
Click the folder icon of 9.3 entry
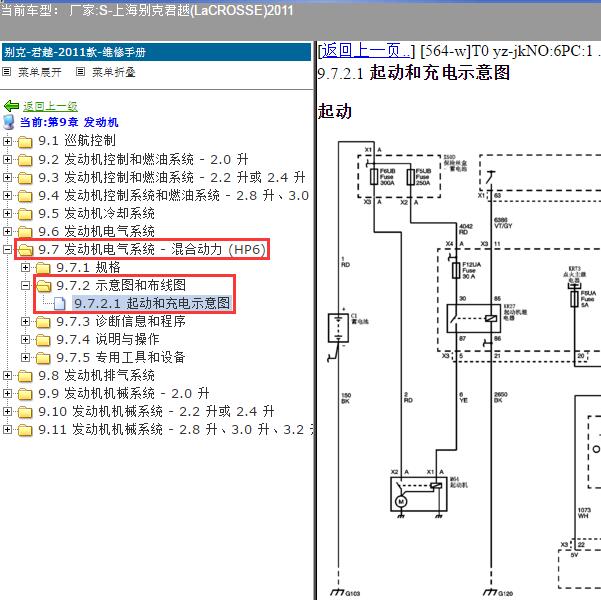point(25,178)
